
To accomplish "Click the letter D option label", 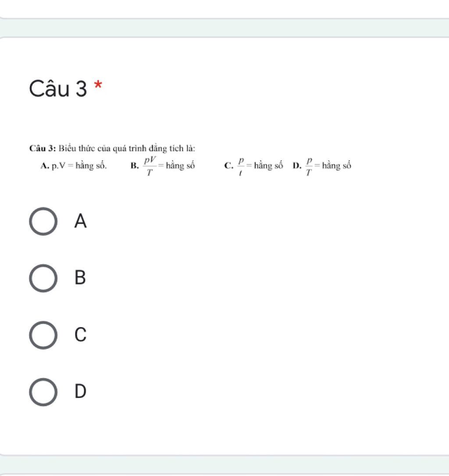I will [x=81, y=391].
